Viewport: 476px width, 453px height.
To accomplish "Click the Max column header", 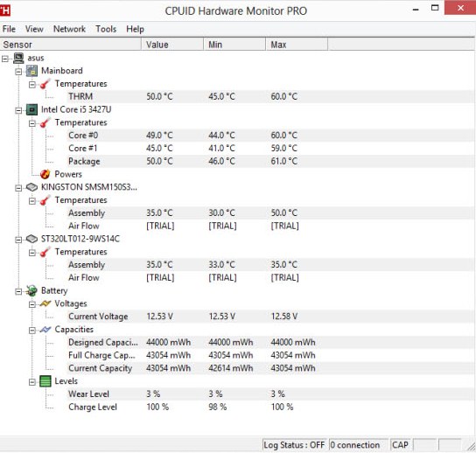I will (297, 45).
